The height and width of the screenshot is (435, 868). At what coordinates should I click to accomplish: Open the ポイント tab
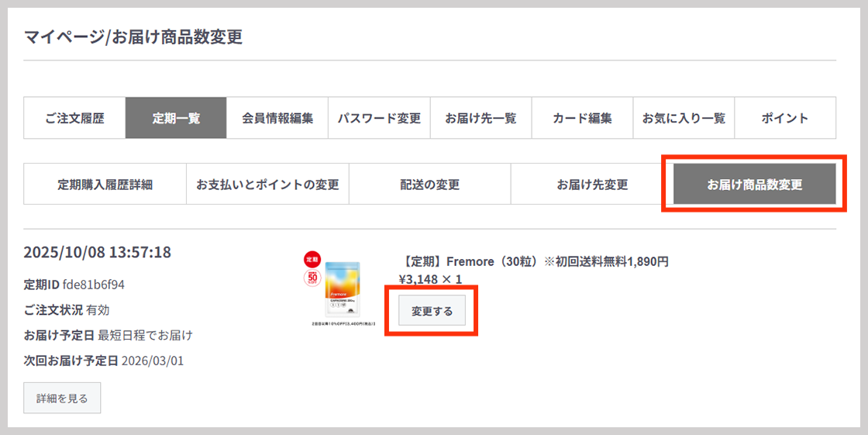pos(784,119)
